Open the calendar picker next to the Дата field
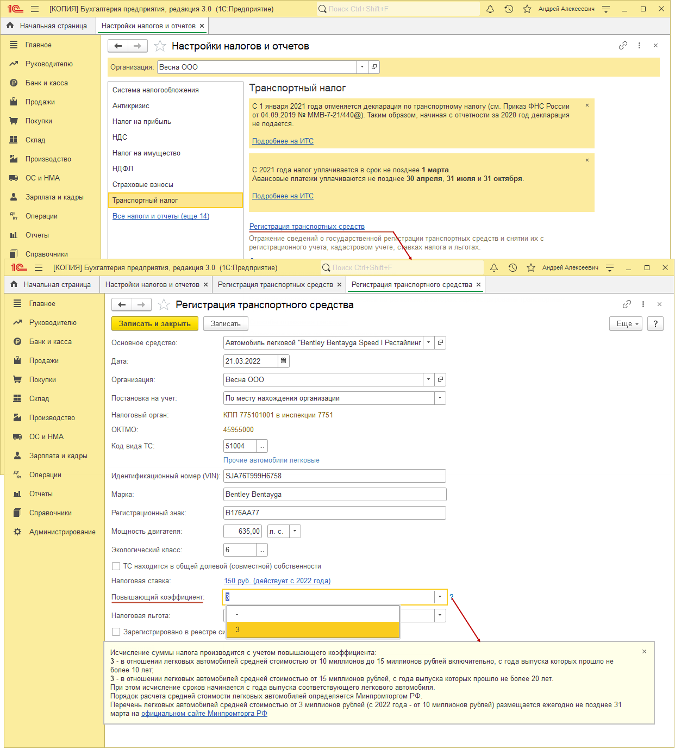 (284, 361)
